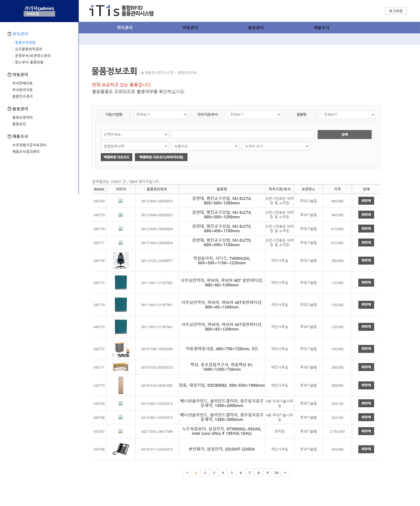Screen dimensions: 420x506
Task: Go to previous pagination arrow
Action: click(x=187, y=473)
